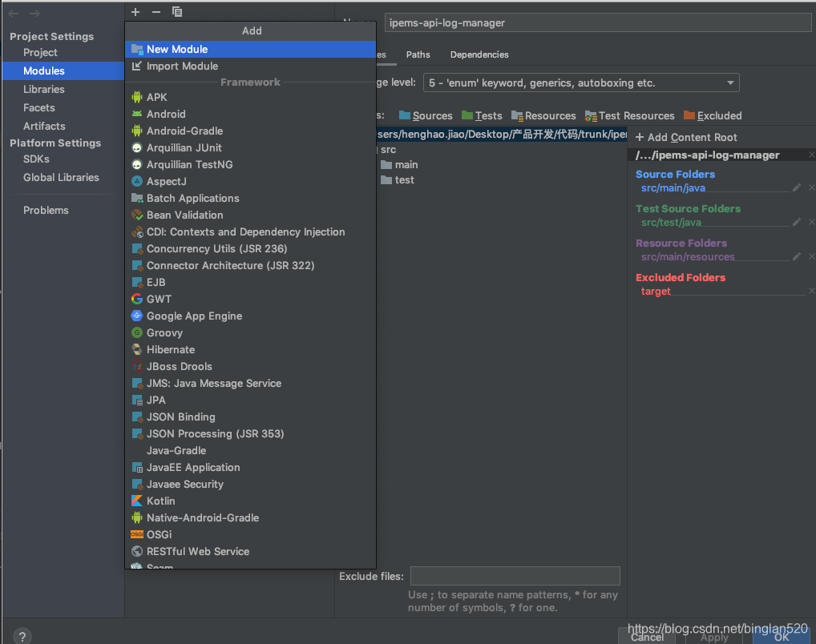
Task: Switch to the Paths tab
Action: point(418,54)
